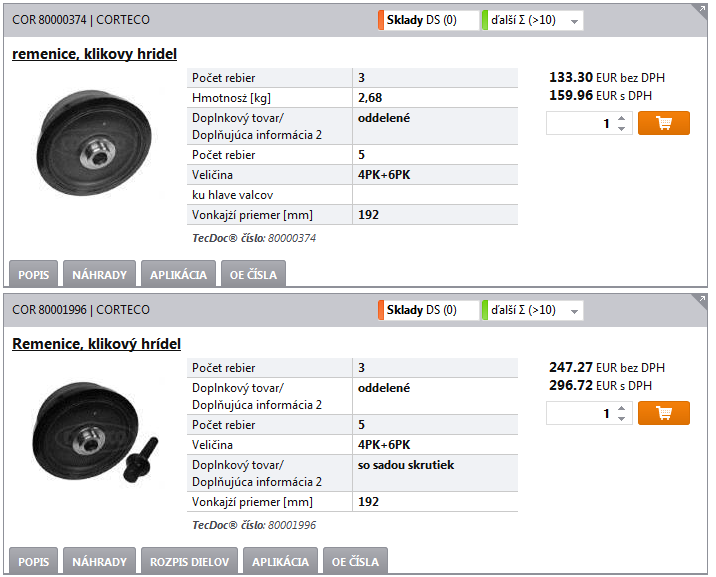Click Sklady DS (0) for the first product
Viewport: 716px width, 577px height.
[x=428, y=21]
